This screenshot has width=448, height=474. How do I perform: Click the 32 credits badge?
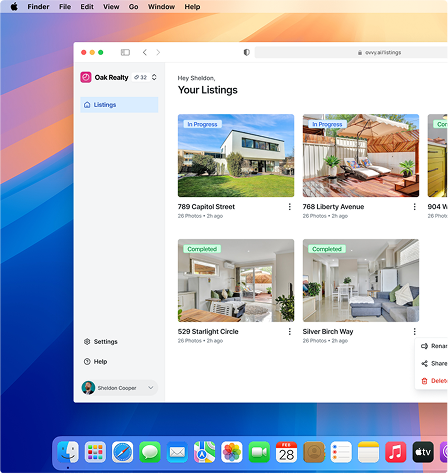point(140,77)
